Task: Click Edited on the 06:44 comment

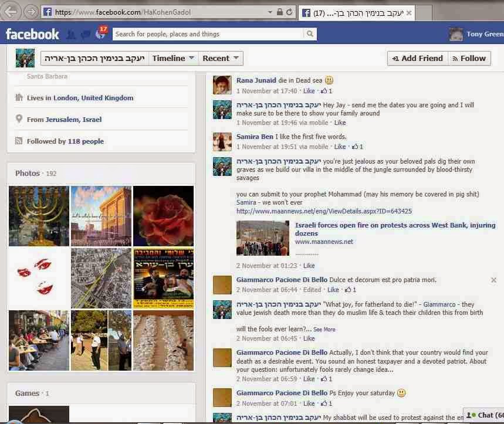Action: pos(312,290)
